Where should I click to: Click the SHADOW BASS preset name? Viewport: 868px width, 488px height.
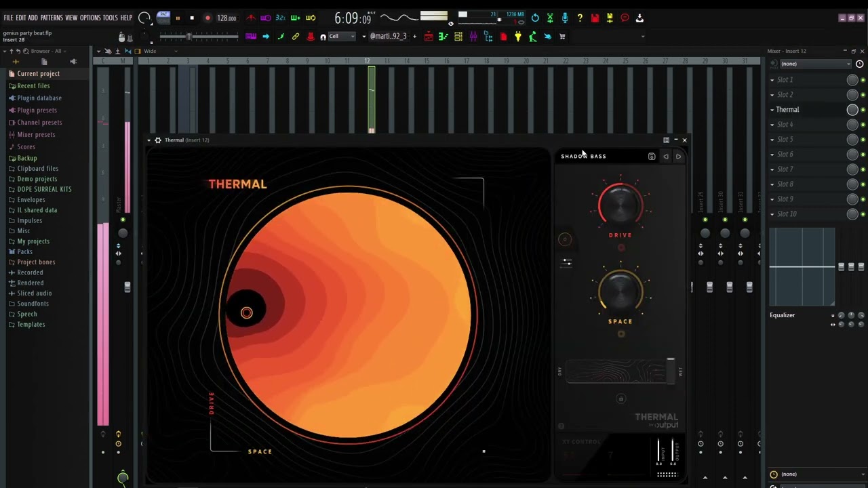click(584, 157)
